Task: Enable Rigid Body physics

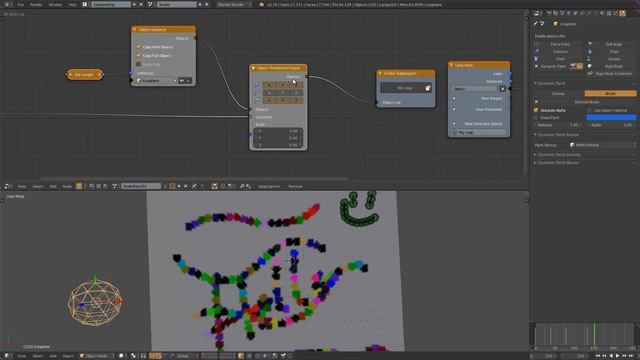Action: pos(613,66)
